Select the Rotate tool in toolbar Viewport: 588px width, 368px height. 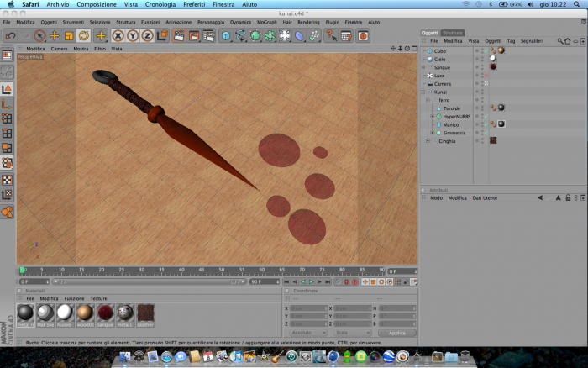click(84, 36)
